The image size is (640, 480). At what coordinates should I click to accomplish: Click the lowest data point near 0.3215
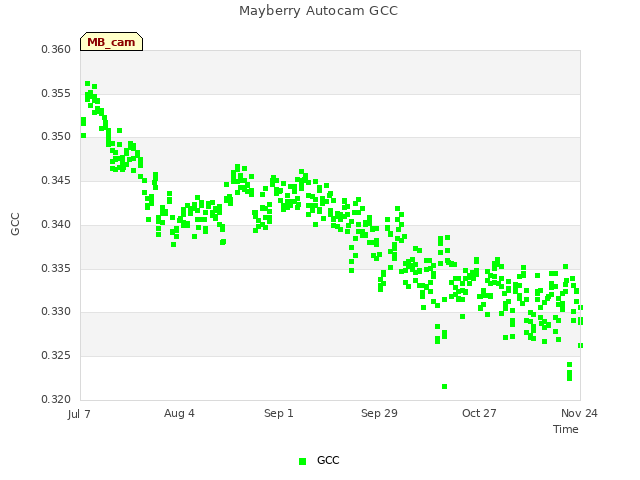[x=444, y=387]
